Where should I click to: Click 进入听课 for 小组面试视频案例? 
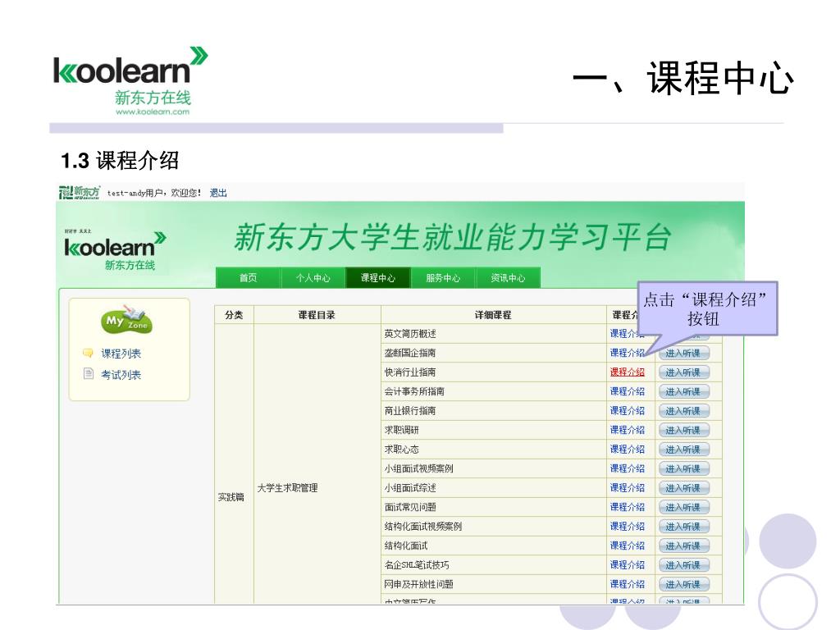[683, 468]
